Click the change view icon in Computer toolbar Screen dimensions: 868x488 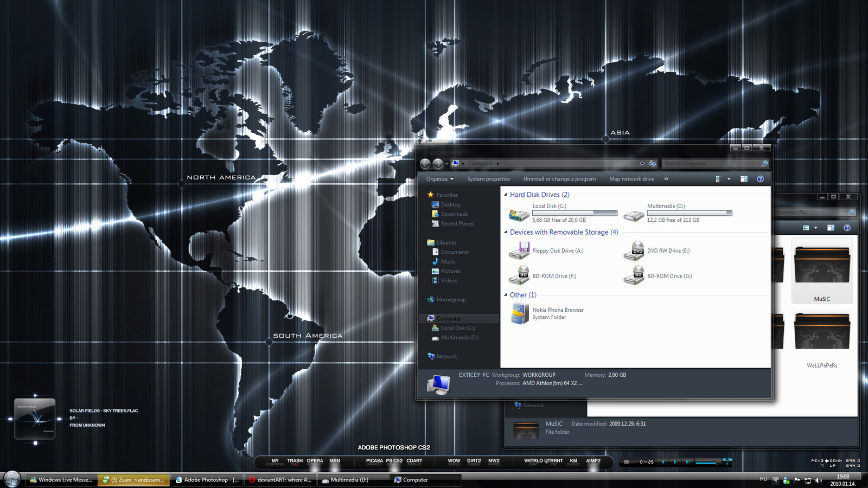pyautogui.click(x=718, y=179)
